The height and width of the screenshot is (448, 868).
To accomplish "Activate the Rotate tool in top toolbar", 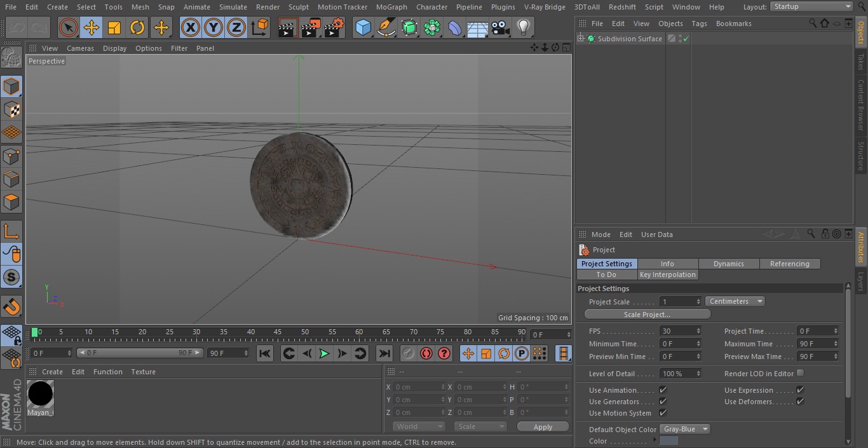I will (x=138, y=28).
